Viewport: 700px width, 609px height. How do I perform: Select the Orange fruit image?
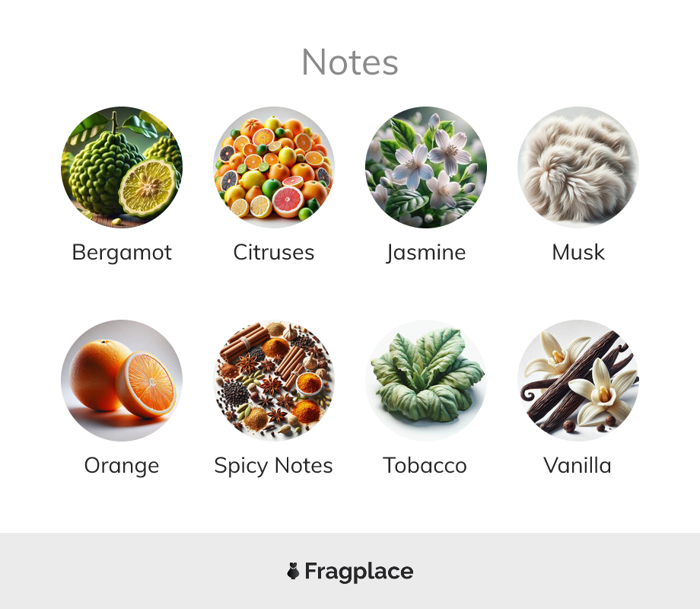122,381
